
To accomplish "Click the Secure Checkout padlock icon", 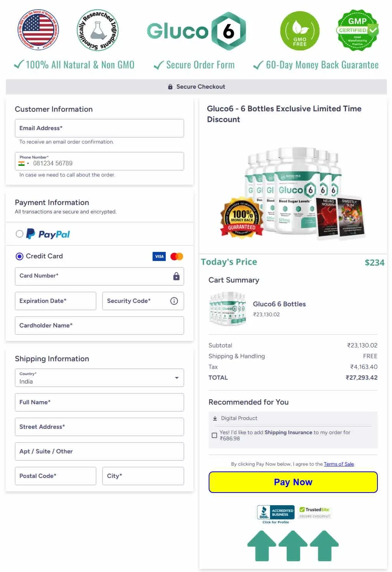I will [x=170, y=86].
